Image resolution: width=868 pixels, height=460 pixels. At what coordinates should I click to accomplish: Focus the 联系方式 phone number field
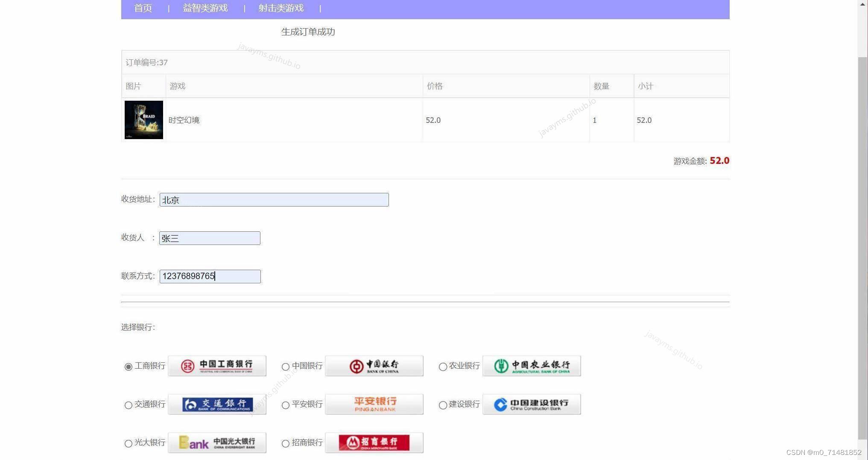[210, 277]
